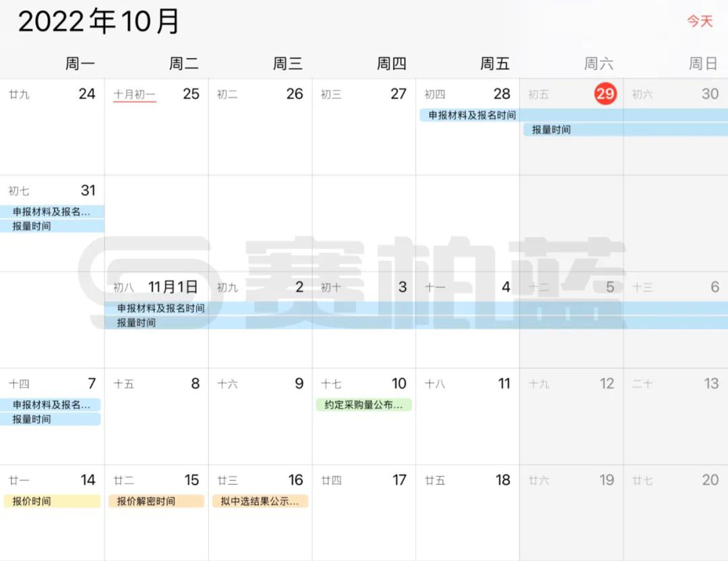Tap the 今天 (Today) button
The height and width of the screenshot is (561, 728).
pos(700,21)
